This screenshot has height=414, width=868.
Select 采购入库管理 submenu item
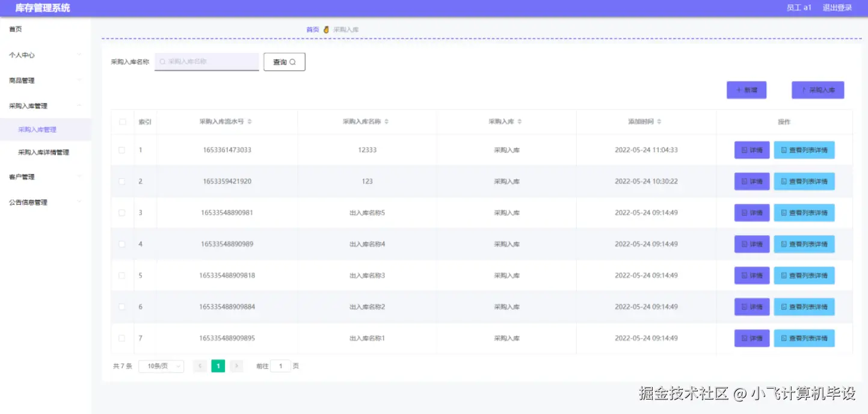pyautogui.click(x=46, y=129)
